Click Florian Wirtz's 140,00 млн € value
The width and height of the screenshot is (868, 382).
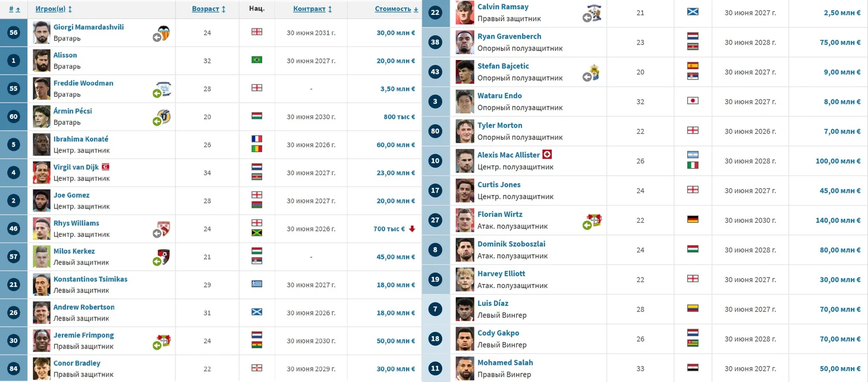tap(838, 220)
